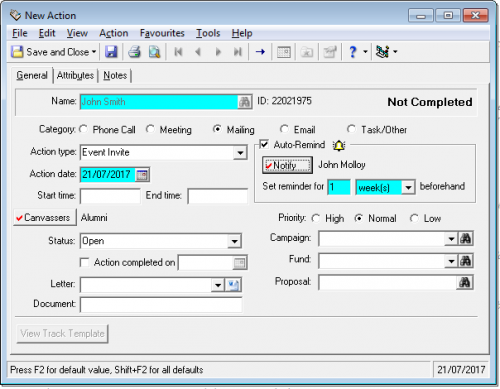Click the Name field John Smith
500x389 pixels.
tap(159, 102)
